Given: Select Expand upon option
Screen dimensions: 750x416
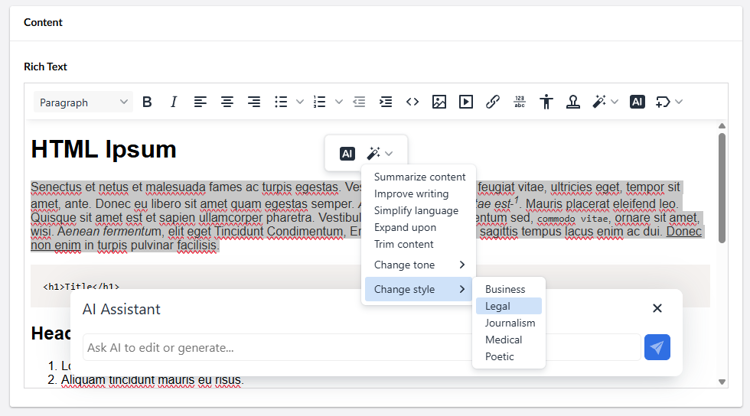Looking at the screenshot, I should 405,227.
